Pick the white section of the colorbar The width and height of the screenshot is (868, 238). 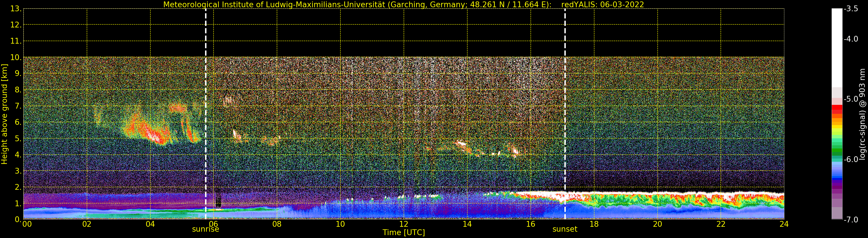(x=837, y=47)
